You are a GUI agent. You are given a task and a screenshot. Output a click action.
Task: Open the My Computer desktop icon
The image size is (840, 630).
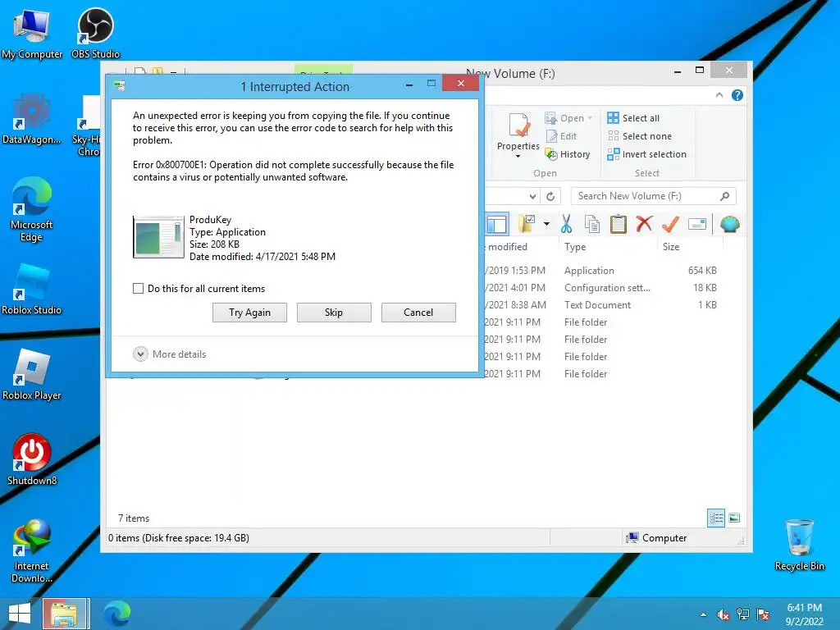coord(32,33)
